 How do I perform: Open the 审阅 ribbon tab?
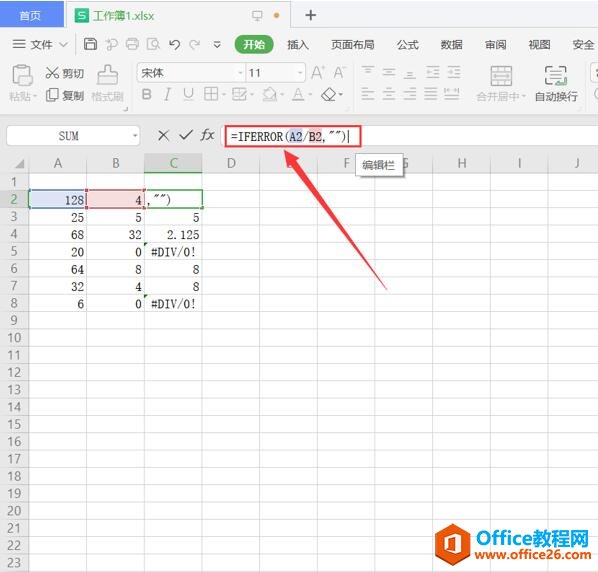pyautogui.click(x=495, y=45)
